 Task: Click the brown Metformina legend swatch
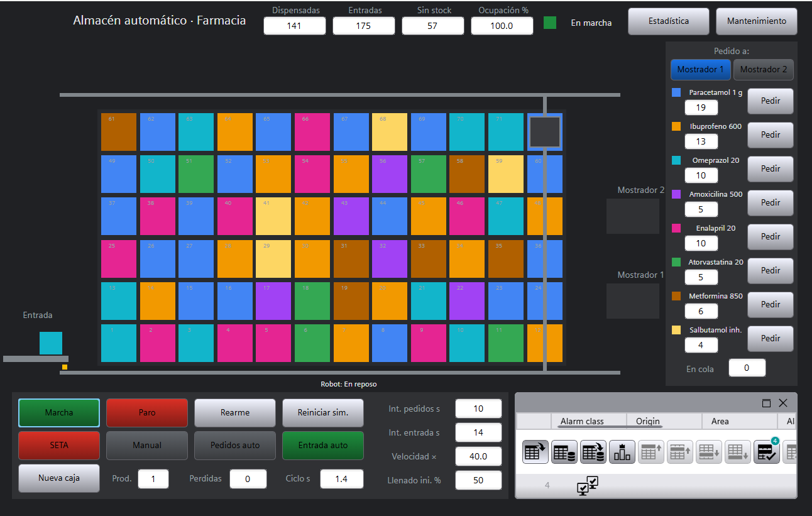tap(676, 296)
